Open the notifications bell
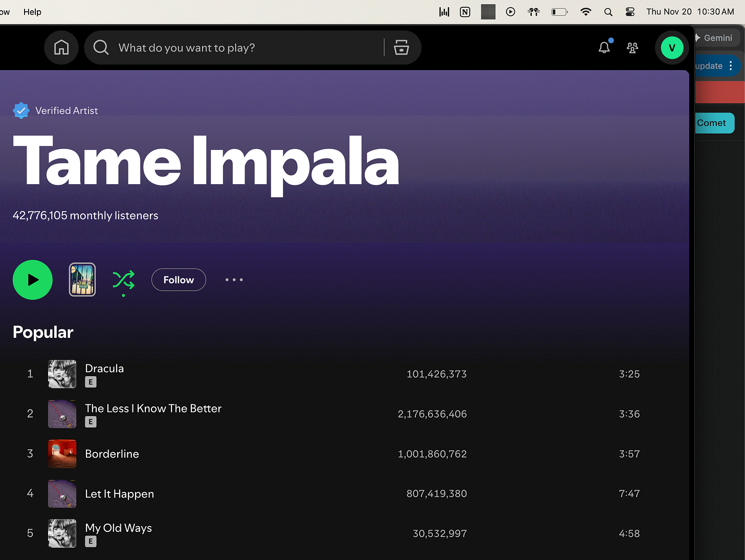Image resolution: width=745 pixels, height=560 pixels. [604, 47]
